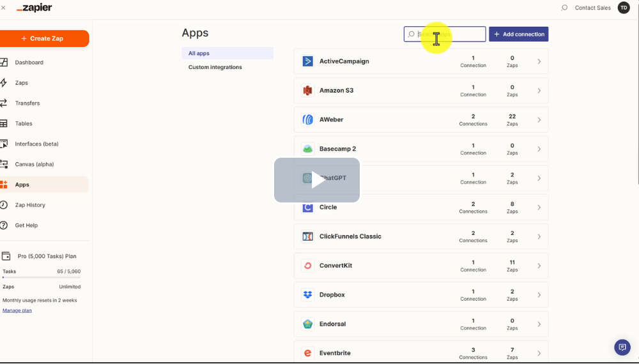This screenshot has height=364, width=639.
Task: Focus the Search apps input field
Action: point(445,34)
